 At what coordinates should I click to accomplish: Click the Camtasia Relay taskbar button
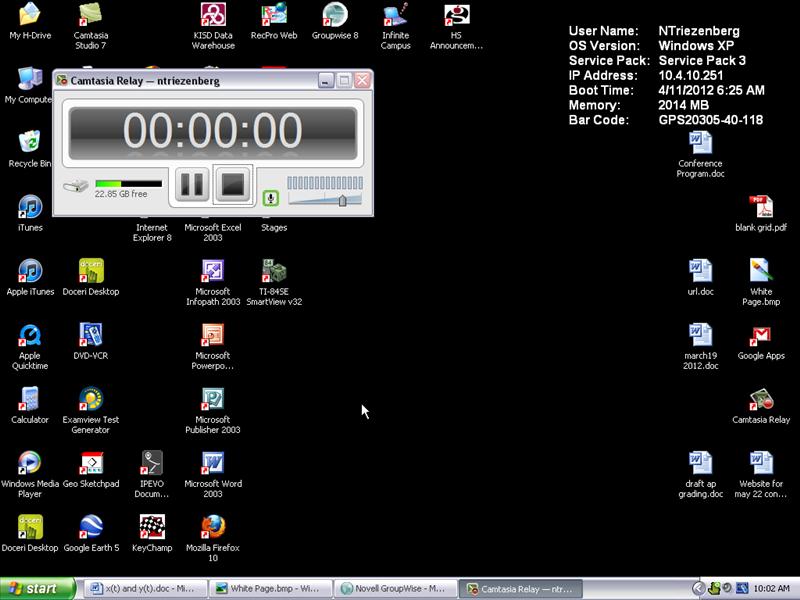pyautogui.click(x=521, y=588)
